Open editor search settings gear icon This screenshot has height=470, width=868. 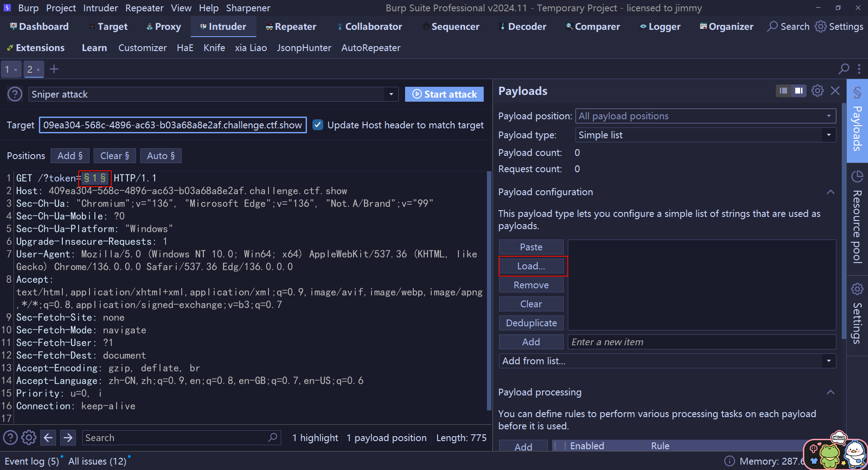29,437
